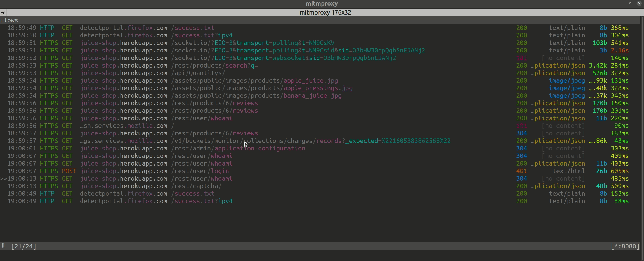Minimize the mitmproxy window
644x261 pixels.
coord(620,4)
